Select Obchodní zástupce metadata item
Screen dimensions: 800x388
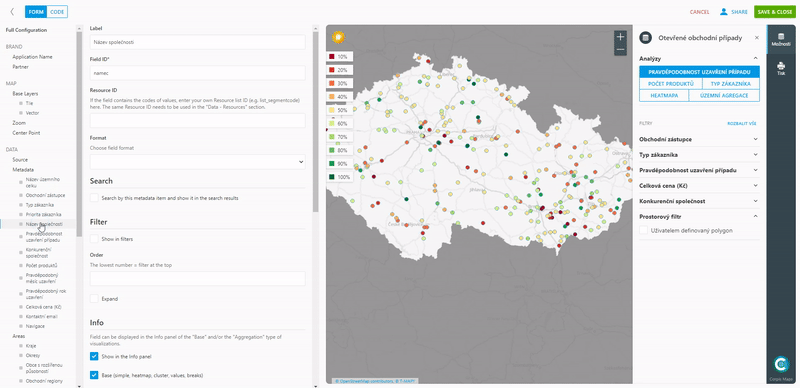click(45, 196)
